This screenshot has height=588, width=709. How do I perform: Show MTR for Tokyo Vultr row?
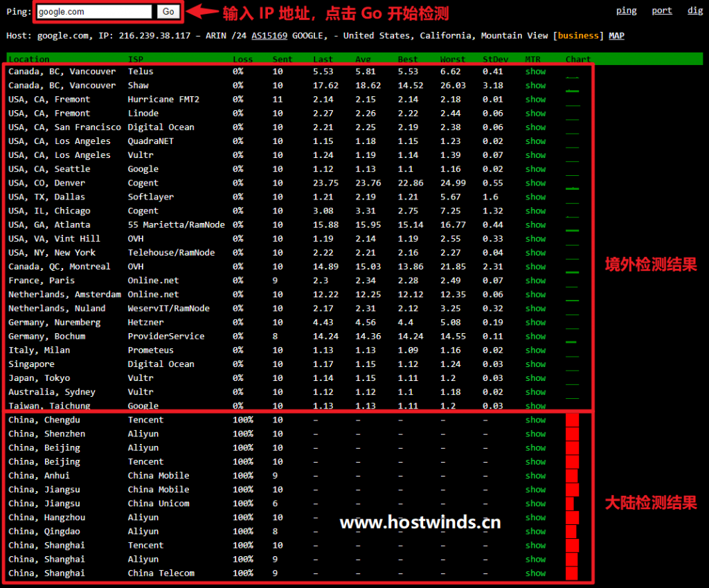pyautogui.click(x=535, y=377)
